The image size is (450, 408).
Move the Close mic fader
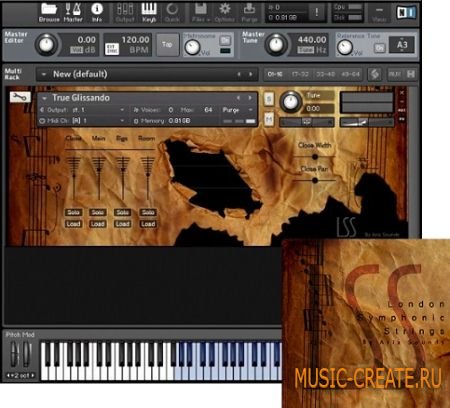point(74,177)
